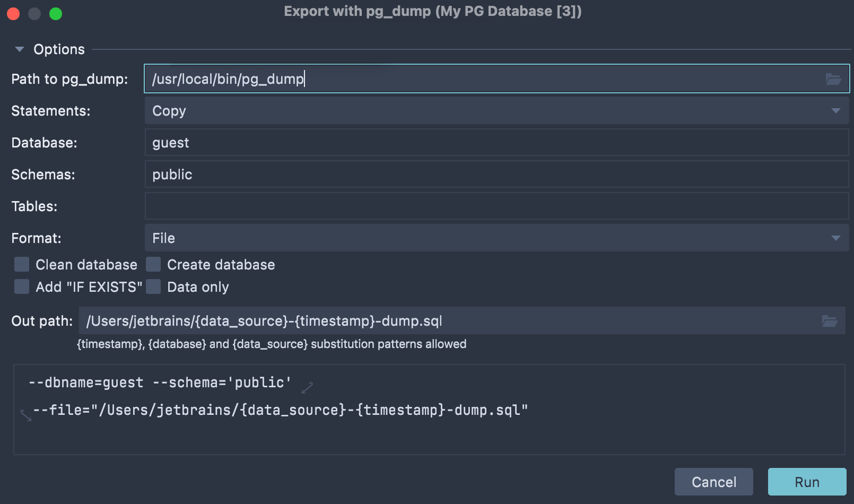Focus the Schemas field containing public

pos(496,175)
